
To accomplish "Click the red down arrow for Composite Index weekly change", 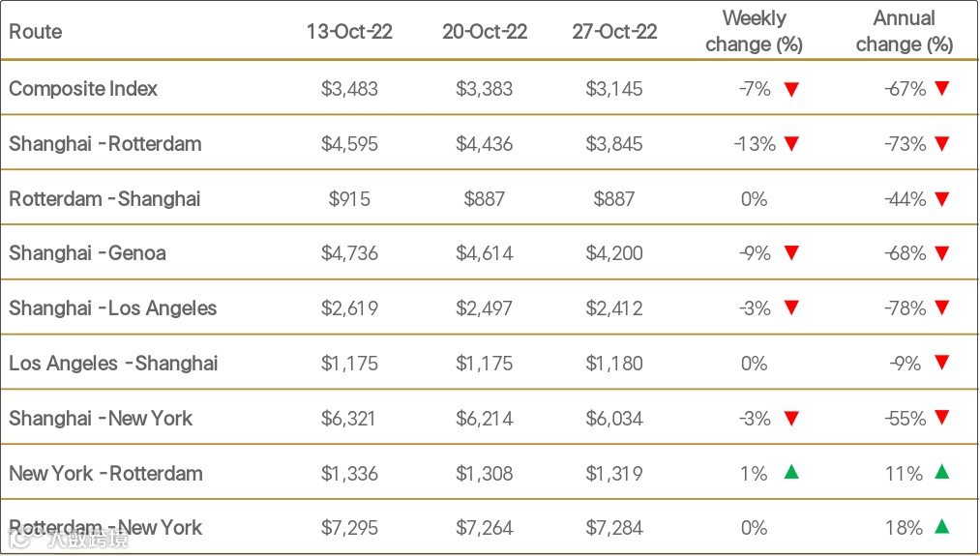I will (x=791, y=89).
